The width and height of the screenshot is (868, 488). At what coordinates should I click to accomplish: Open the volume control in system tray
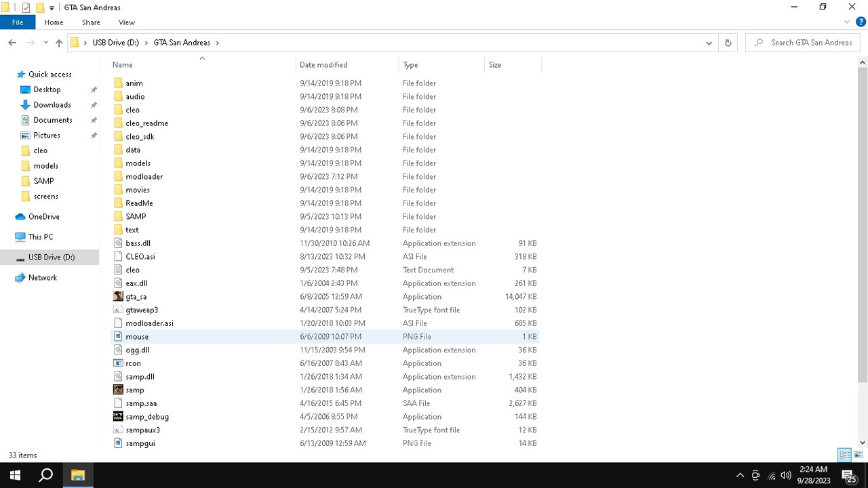[x=787, y=475]
